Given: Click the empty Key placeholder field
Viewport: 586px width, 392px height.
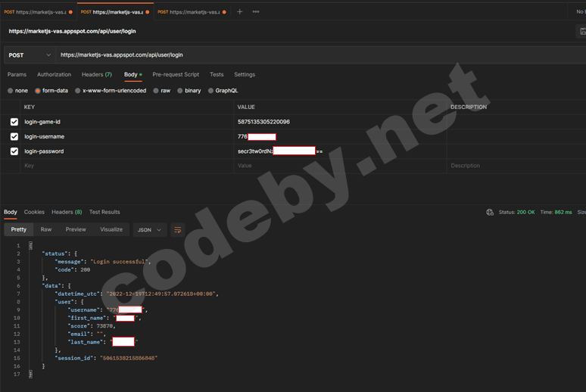Looking at the screenshot, I should point(126,166).
